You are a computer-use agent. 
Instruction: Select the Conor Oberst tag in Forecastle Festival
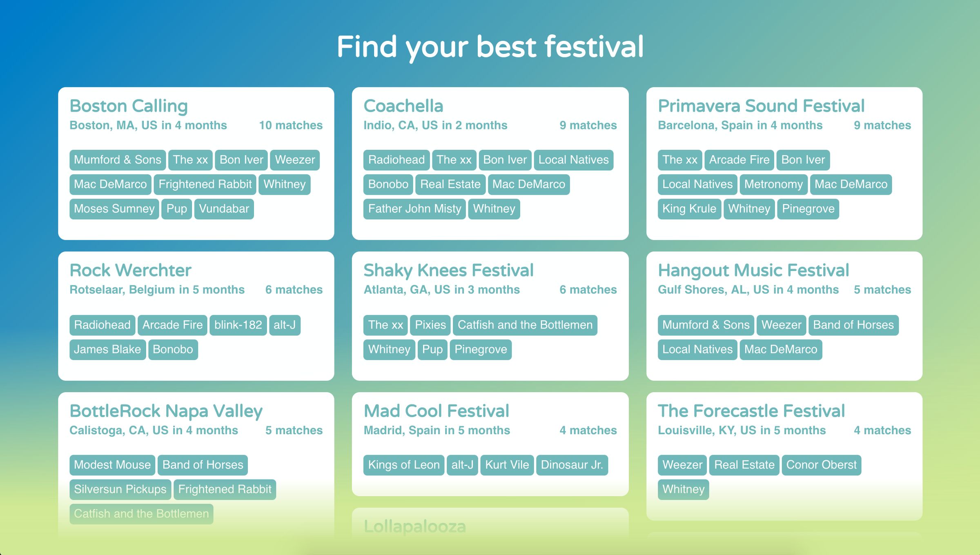point(822,465)
